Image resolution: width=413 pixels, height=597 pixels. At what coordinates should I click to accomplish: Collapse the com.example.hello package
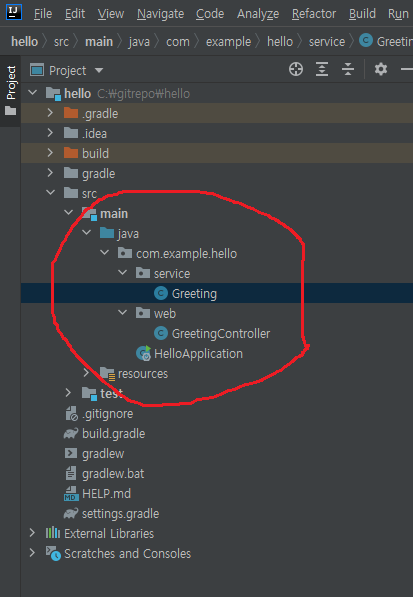[x=104, y=252]
